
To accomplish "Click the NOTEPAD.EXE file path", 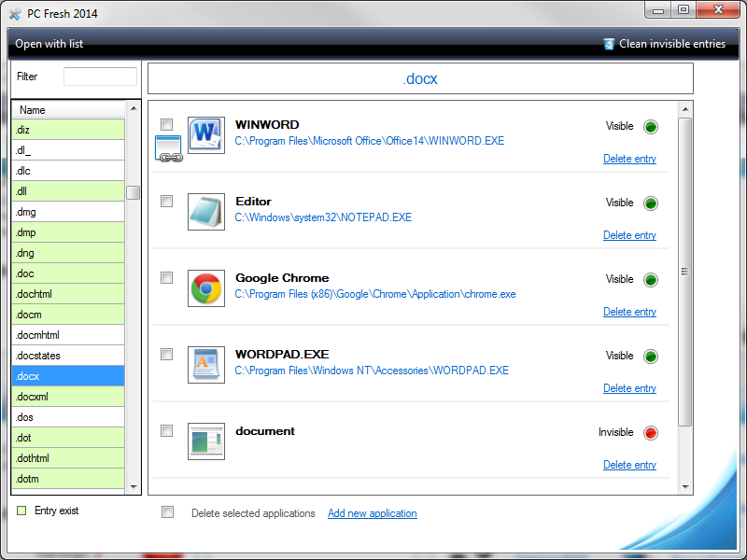I will coord(323,217).
